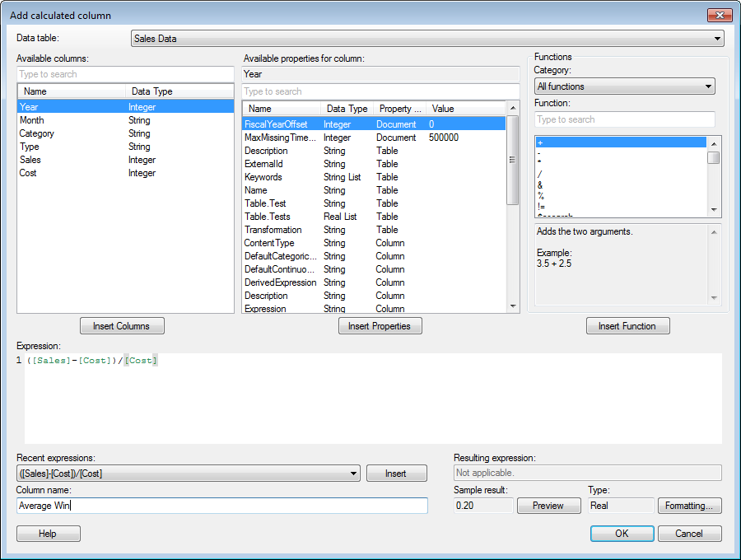
Task: Insert the selected recent expression
Action: tap(396, 474)
